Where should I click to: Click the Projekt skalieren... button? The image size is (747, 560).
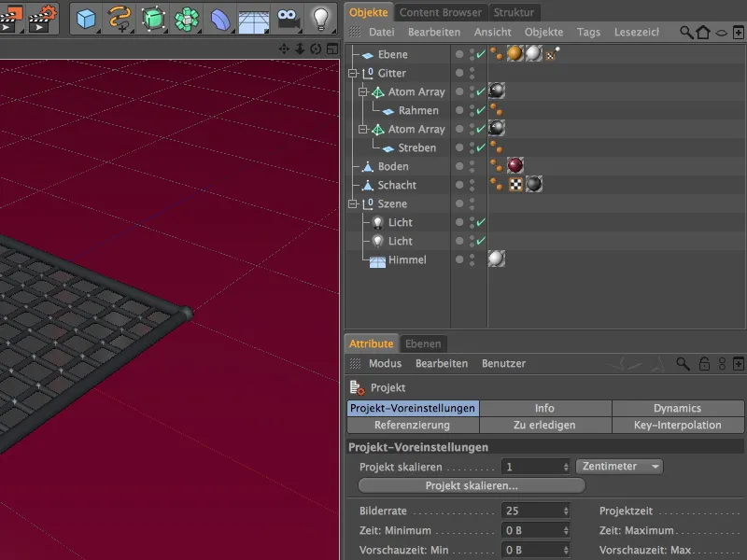point(472,485)
